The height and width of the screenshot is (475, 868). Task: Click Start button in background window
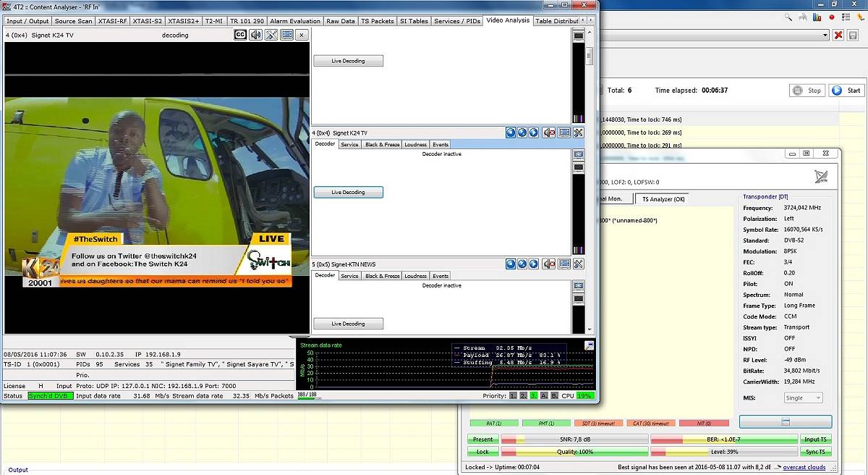pyautogui.click(x=847, y=91)
